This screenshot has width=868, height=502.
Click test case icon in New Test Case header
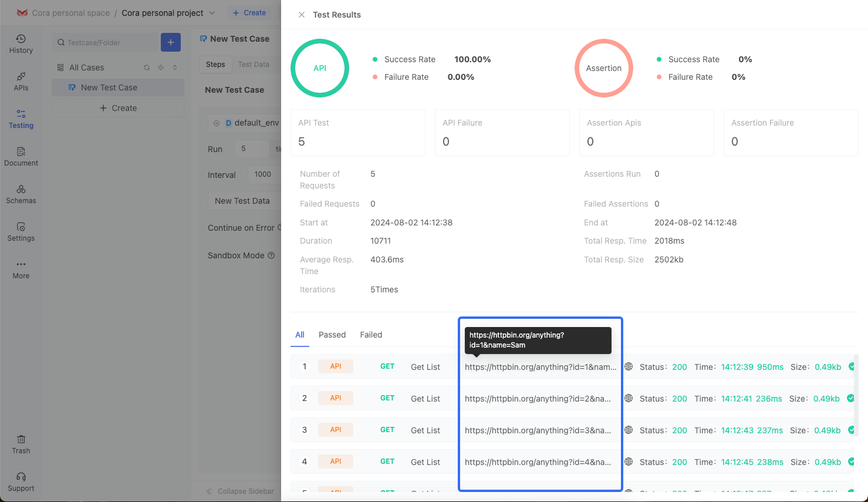click(x=204, y=39)
